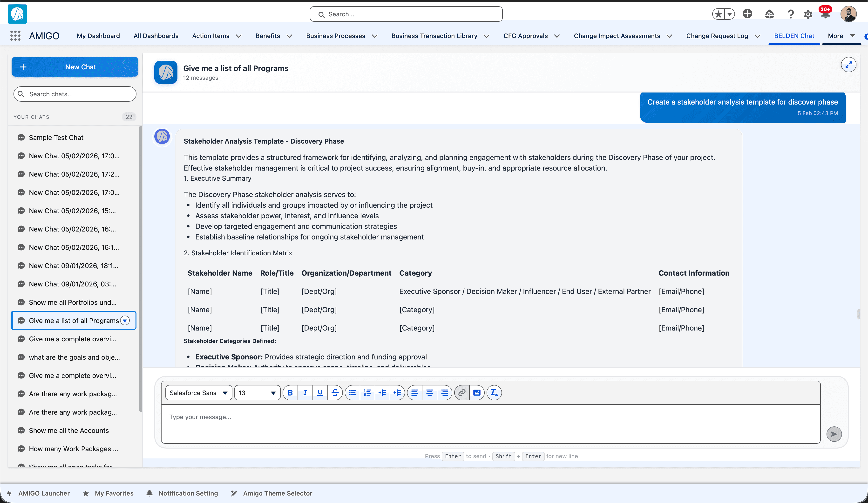Click the Search chats field

coord(75,94)
